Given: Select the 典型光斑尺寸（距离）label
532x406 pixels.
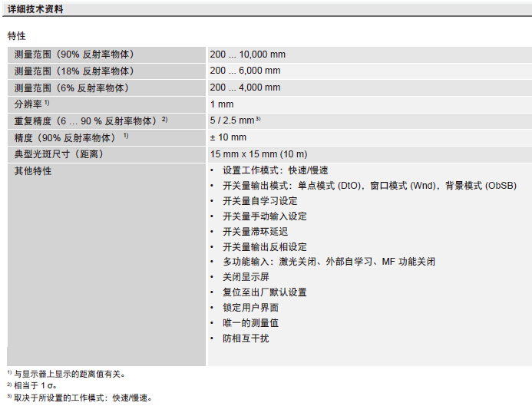Looking at the screenshot, I should tap(58, 154).
